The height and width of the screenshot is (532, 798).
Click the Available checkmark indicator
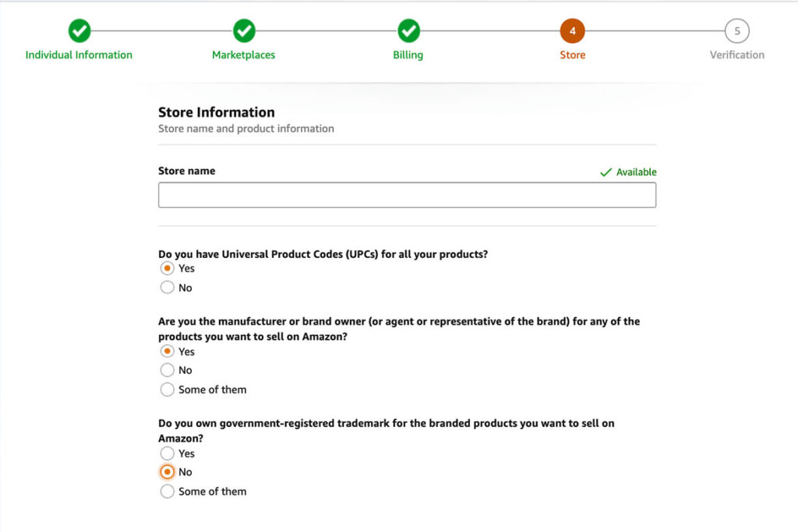(x=628, y=172)
